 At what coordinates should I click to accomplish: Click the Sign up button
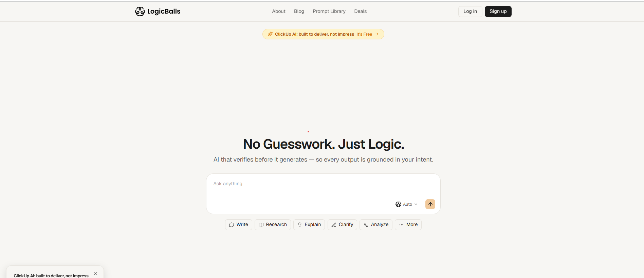498,12
